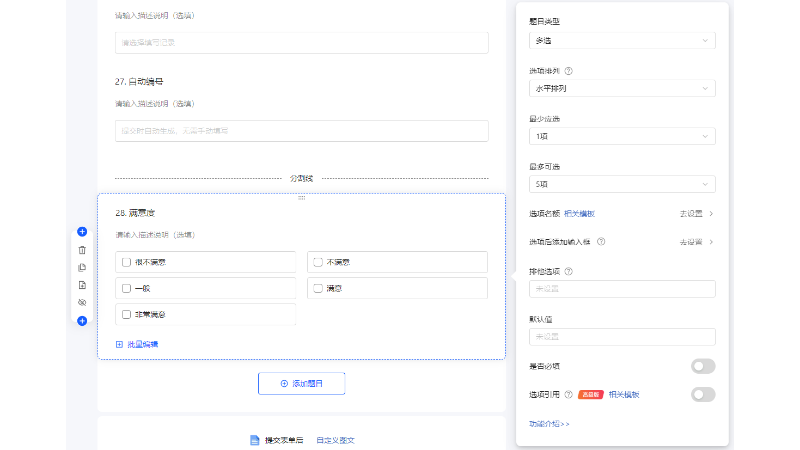
Task: Check the 一般 option
Action: [127, 288]
